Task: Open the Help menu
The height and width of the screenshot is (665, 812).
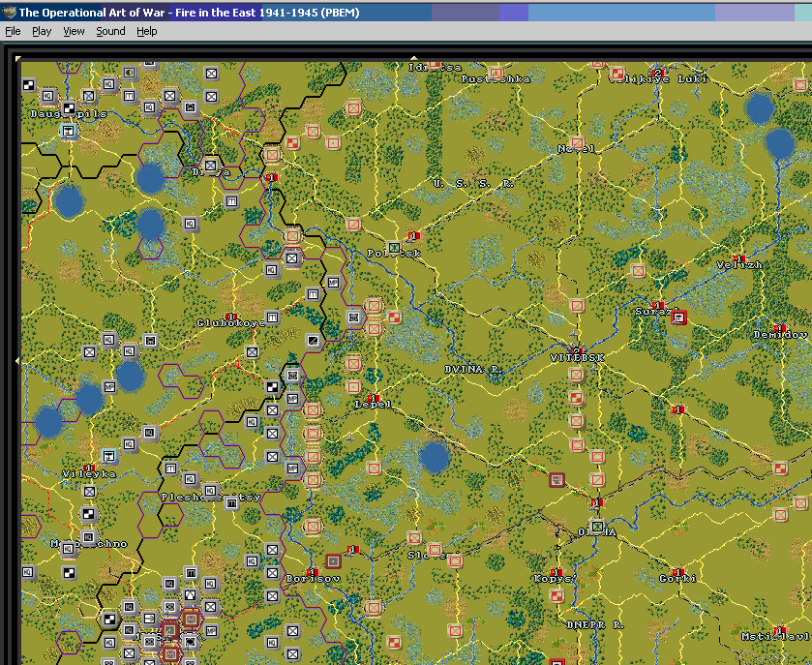Action: [146, 32]
